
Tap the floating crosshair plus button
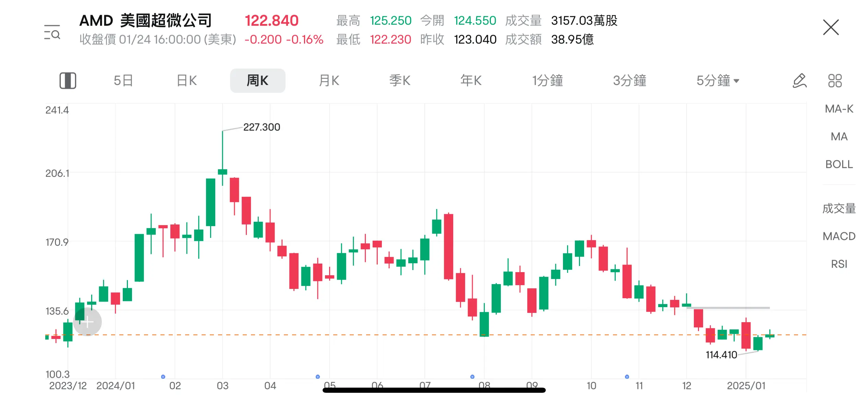87,322
